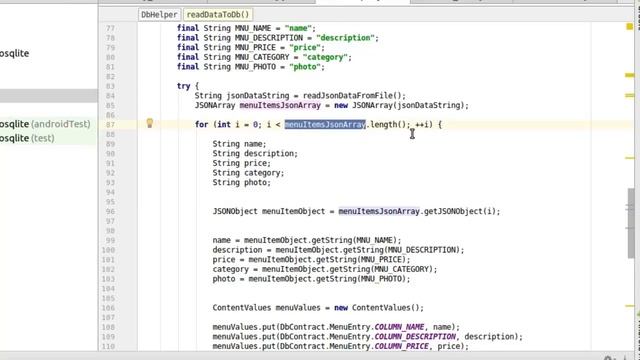Click the highlighted menuItemsJsonArray in for loop
The height and width of the screenshot is (360, 640).
(x=325, y=124)
